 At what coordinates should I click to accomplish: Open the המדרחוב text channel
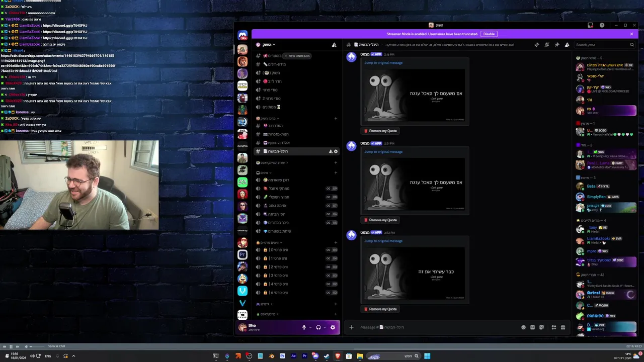[x=297, y=126]
